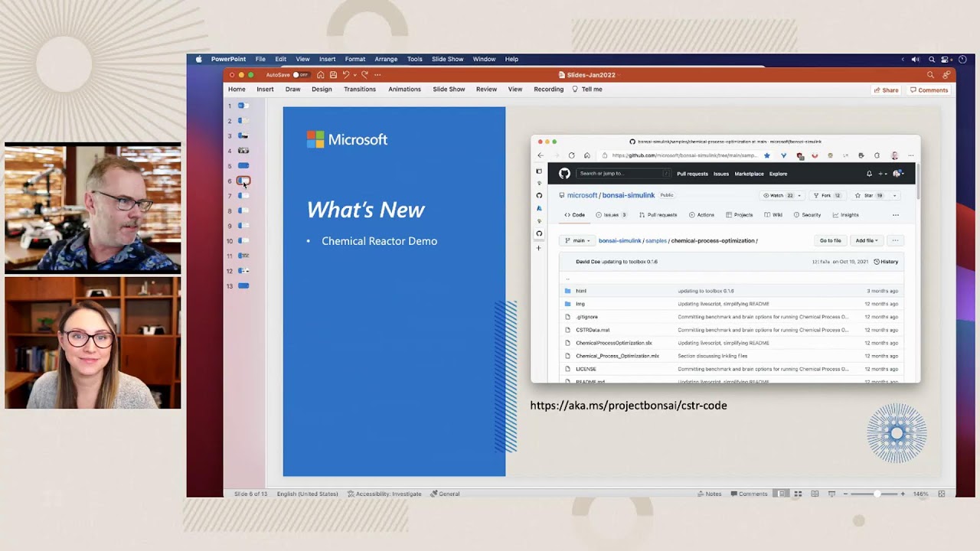The width and height of the screenshot is (980, 551).
Task: Switch to Normal view
Action: [x=781, y=494]
